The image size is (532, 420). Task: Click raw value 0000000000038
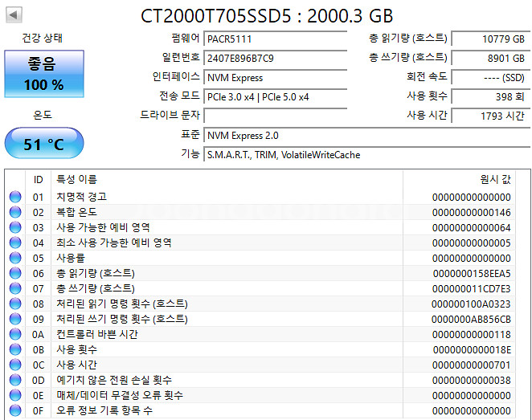[x=471, y=381]
